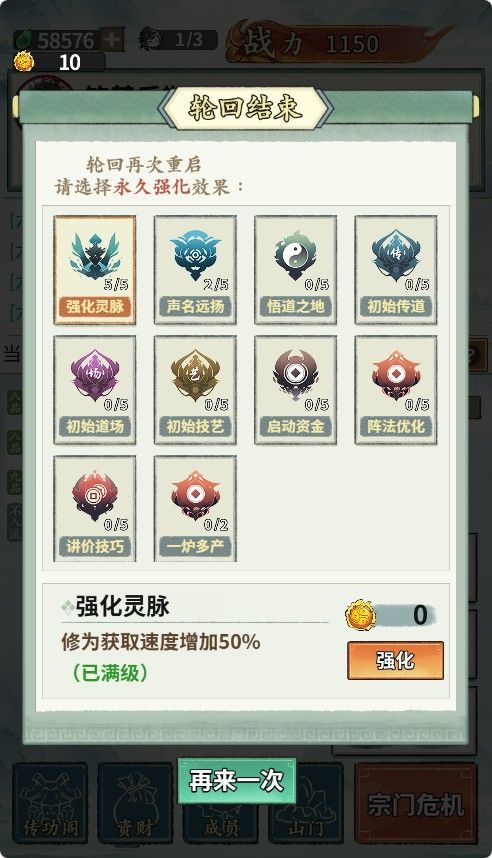Viewport: 492px width, 858px height.
Task: Open the 传功阁 bottom menu
Action: [x=50, y=804]
